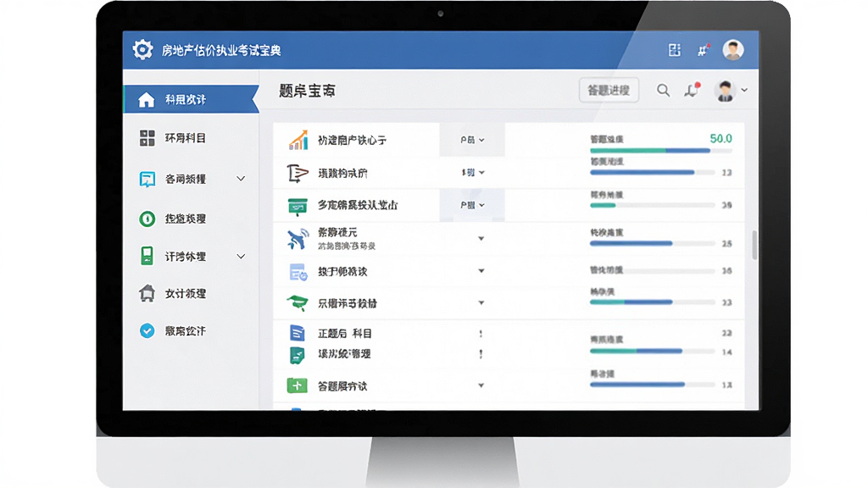Open the light blue document clock icon
This screenshot has height=488, width=868.
(x=298, y=272)
